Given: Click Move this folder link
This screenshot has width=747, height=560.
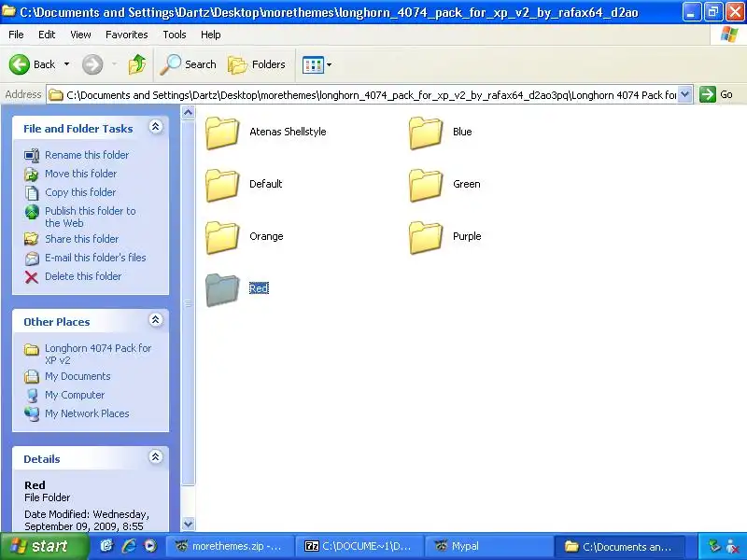Looking at the screenshot, I should pyautogui.click(x=80, y=174).
